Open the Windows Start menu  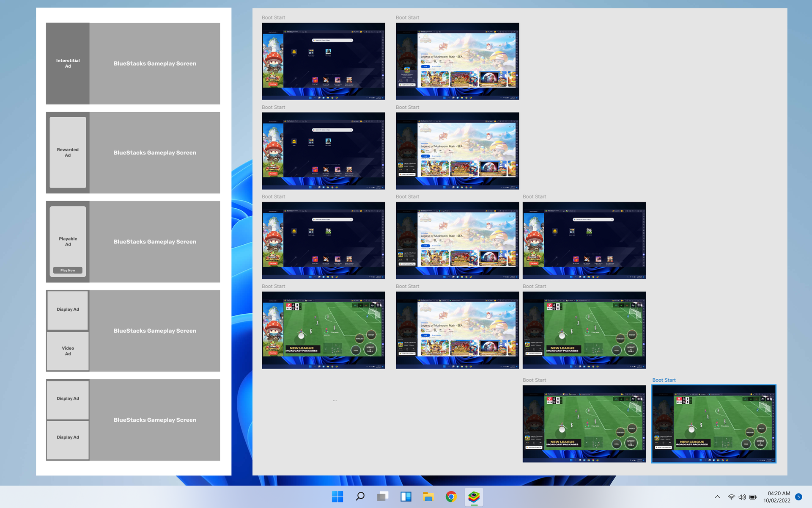(337, 497)
